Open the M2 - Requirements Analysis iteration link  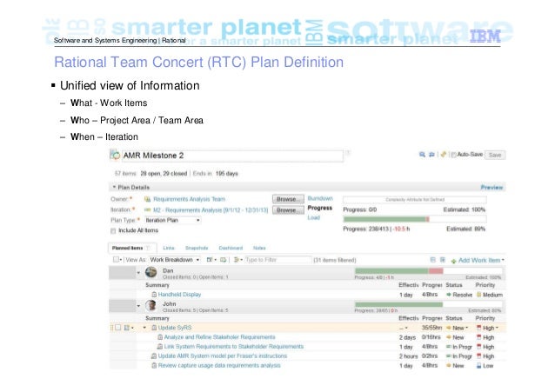211,210
